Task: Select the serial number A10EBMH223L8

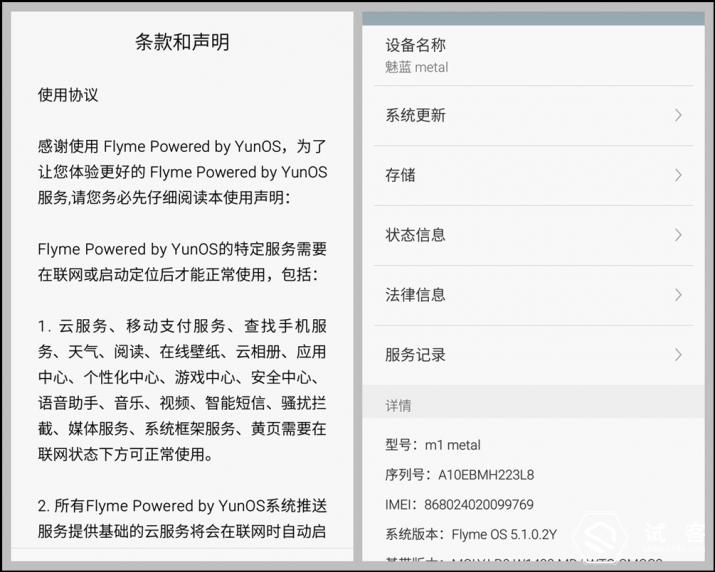Action: click(486, 475)
